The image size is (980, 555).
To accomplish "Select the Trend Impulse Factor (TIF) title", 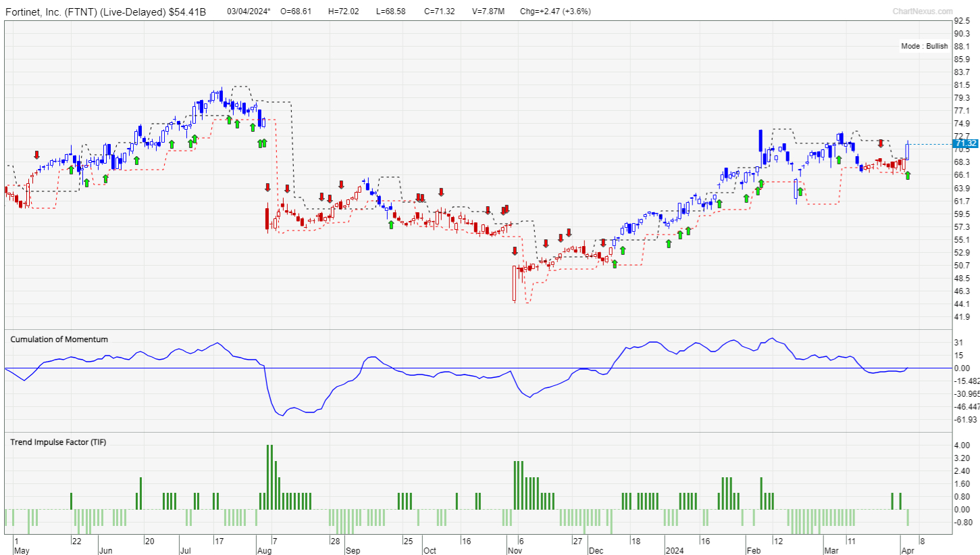I will click(x=58, y=442).
